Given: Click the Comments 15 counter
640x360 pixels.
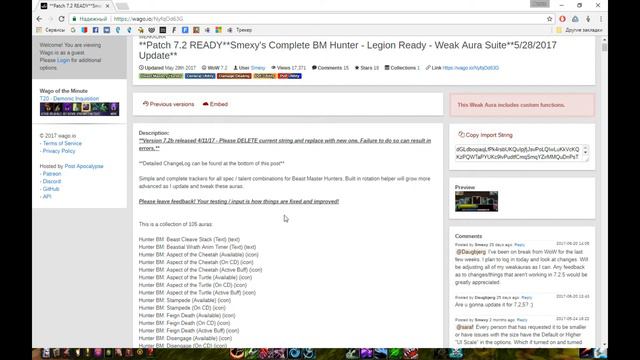Looking at the screenshot, I should (x=330, y=68).
